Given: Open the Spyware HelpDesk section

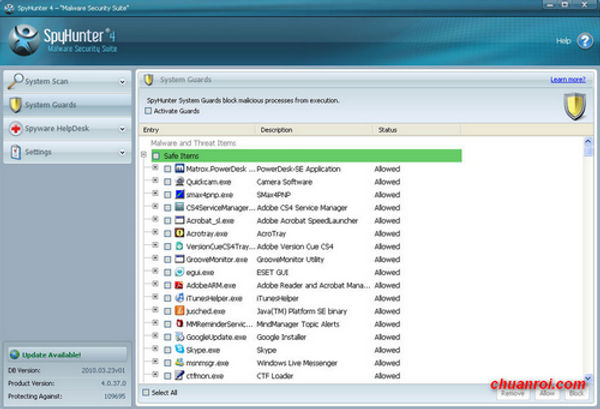Looking at the screenshot, I should click(x=67, y=129).
